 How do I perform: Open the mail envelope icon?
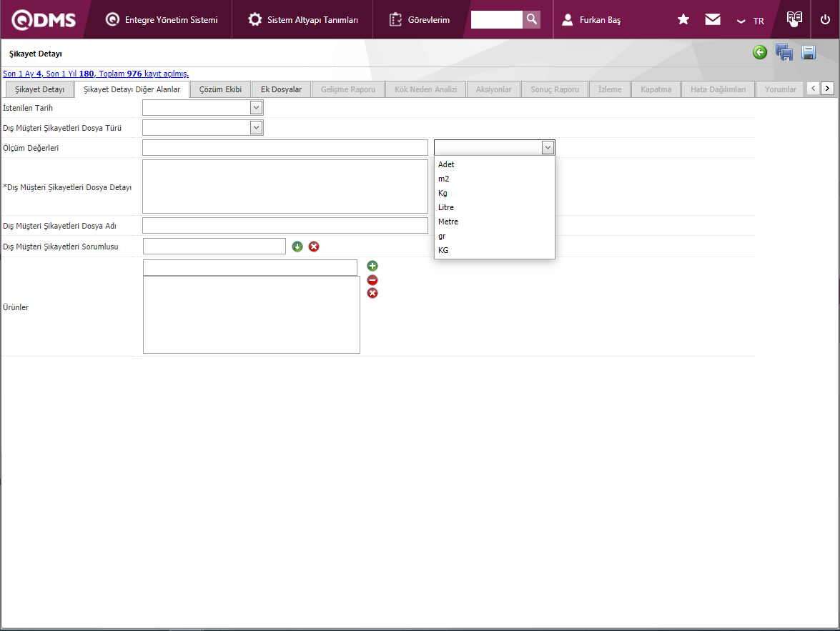[713, 20]
